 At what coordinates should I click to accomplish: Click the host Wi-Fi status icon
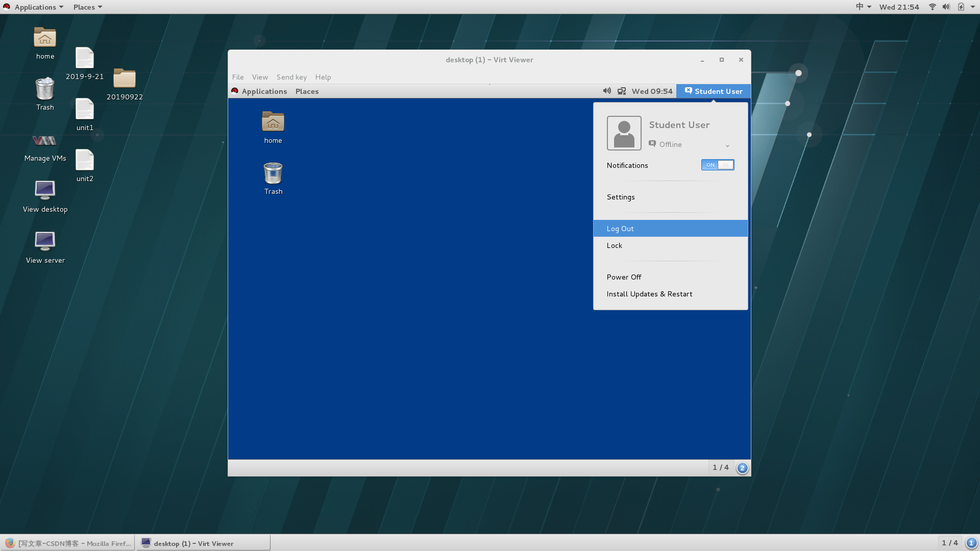pyautogui.click(x=932, y=7)
